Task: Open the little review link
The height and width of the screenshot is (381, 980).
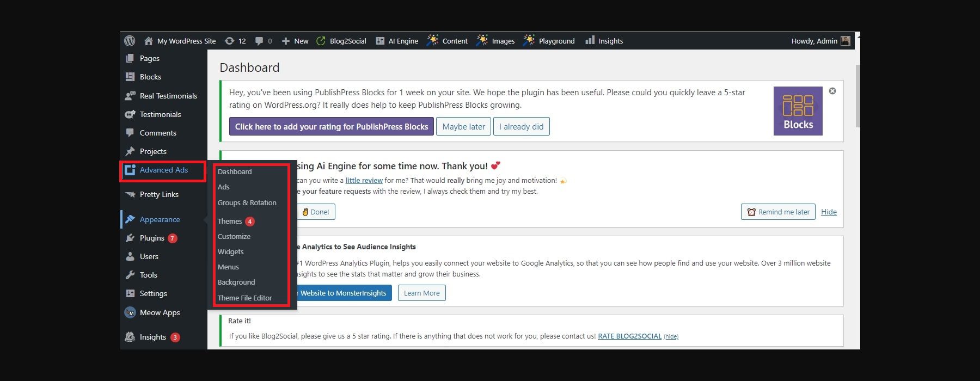Action: pyautogui.click(x=364, y=180)
